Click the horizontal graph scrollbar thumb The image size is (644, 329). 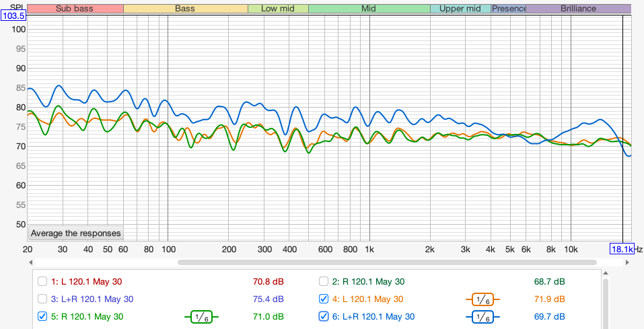[x=386, y=262]
